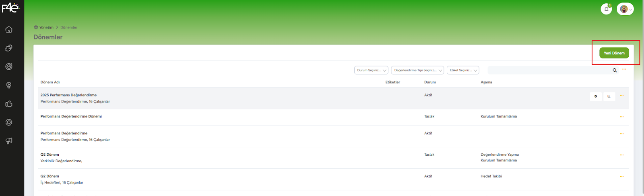Open the notifications bell
The image size is (644, 196).
(x=606, y=9)
